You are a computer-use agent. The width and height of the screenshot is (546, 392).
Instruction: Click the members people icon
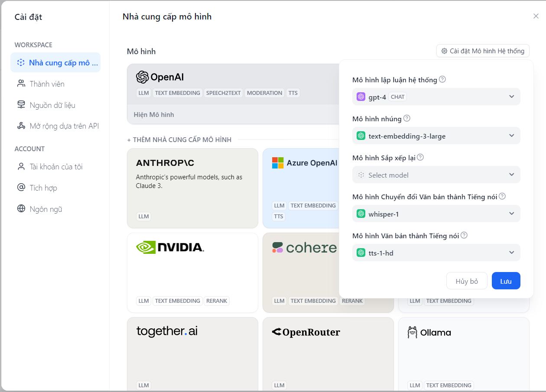click(21, 84)
